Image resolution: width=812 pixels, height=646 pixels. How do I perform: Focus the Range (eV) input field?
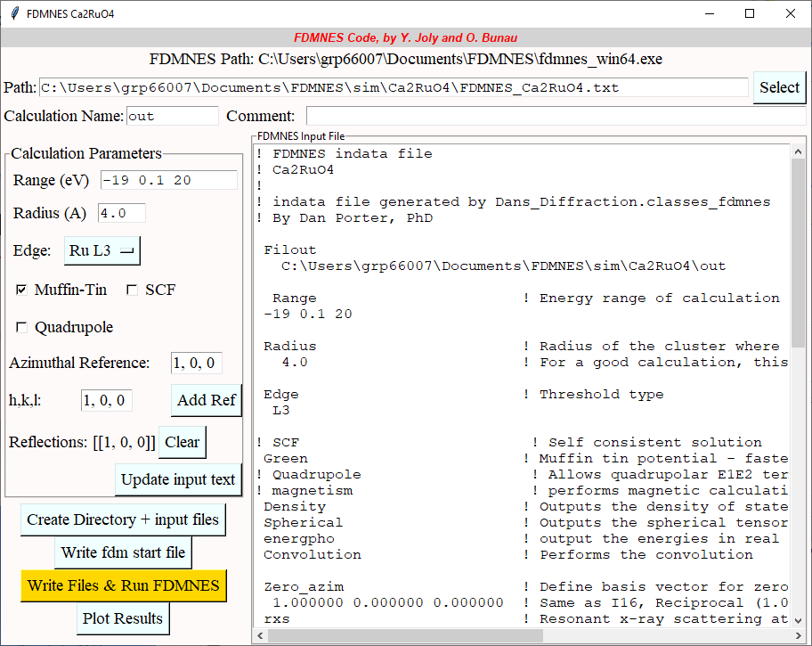[x=169, y=180]
